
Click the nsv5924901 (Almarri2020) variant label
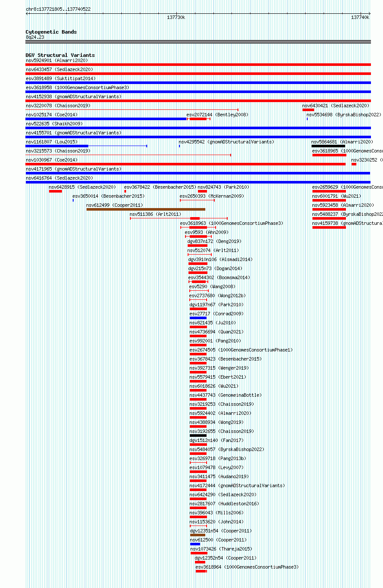tap(56, 60)
